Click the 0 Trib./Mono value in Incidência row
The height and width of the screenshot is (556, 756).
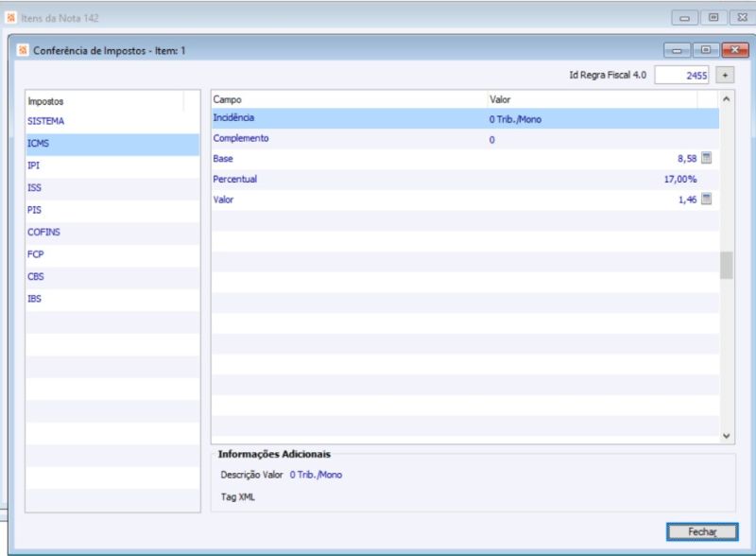pyautogui.click(x=515, y=119)
